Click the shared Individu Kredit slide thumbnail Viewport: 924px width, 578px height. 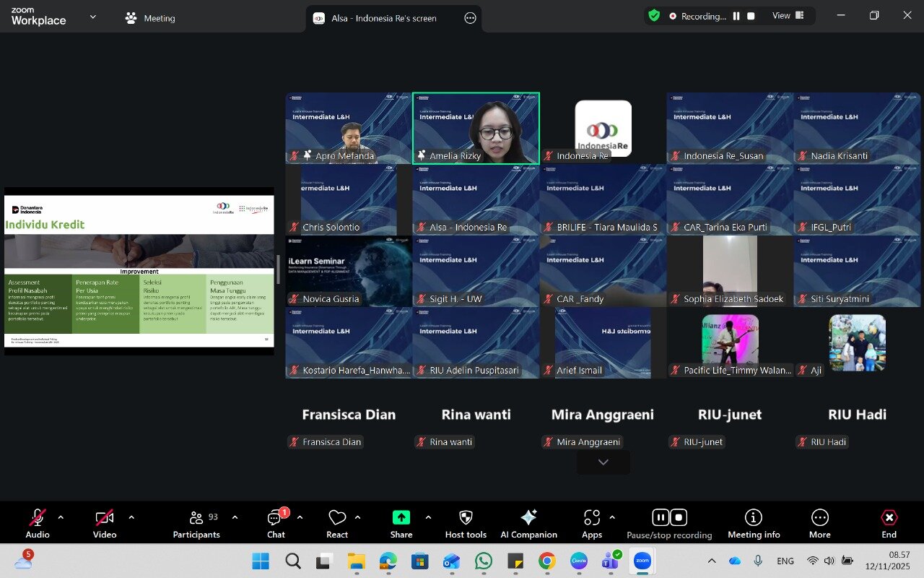pyautogui.click(x=139, y=271)
